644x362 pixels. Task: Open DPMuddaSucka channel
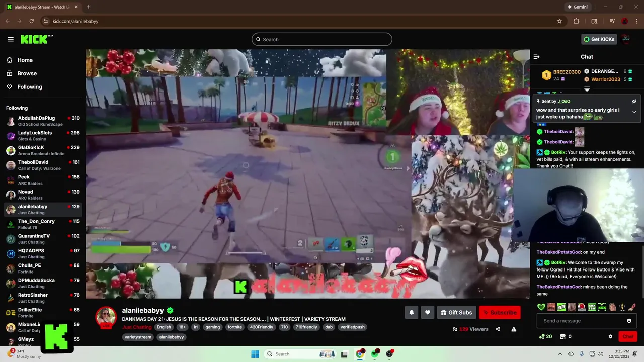(x=43, y=283)
